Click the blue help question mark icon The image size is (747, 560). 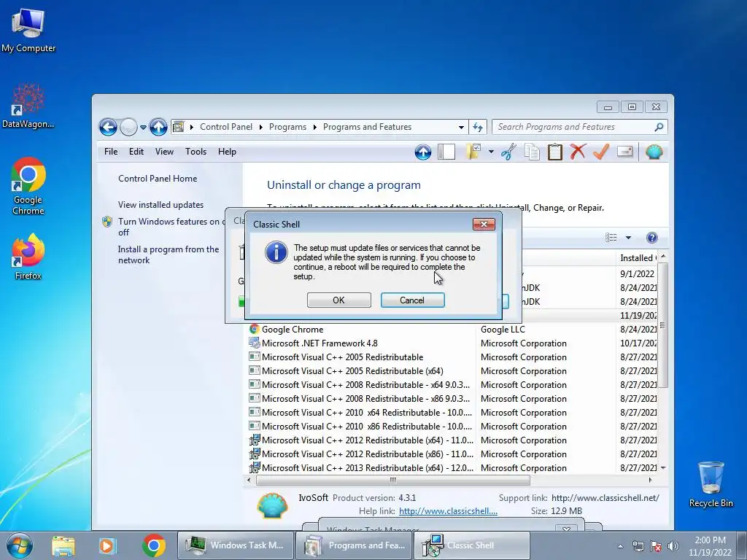(x=651, y=238)
